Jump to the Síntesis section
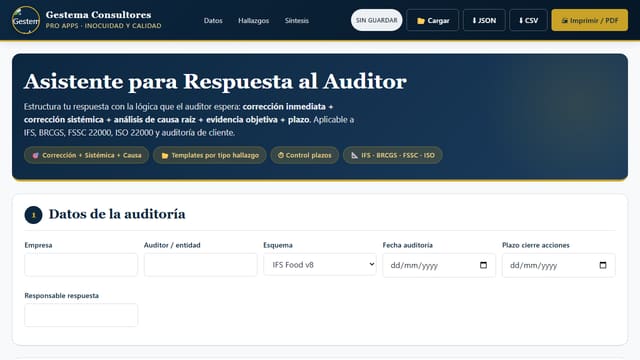The height and width of the screenshot is (360, 640). [297, 20]
